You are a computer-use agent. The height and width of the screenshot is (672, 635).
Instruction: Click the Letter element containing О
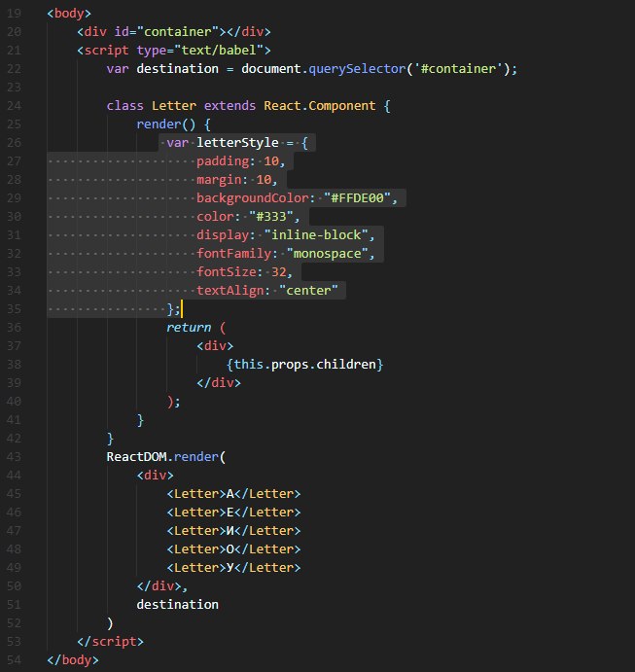(233, 549)
